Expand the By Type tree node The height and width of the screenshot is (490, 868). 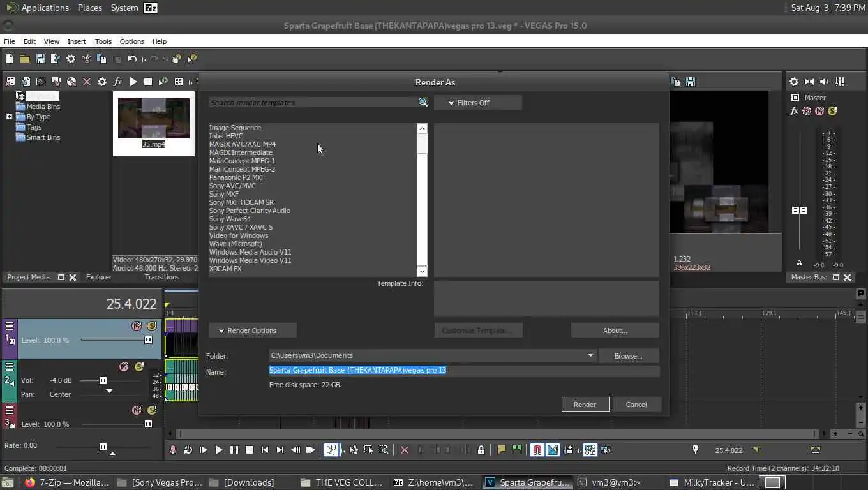tap(9, 117)
